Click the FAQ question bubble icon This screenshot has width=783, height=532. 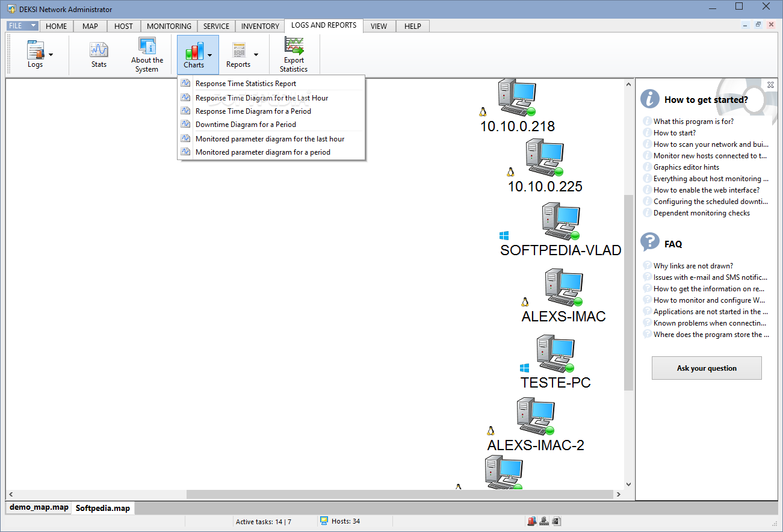[x=650, y=242]
